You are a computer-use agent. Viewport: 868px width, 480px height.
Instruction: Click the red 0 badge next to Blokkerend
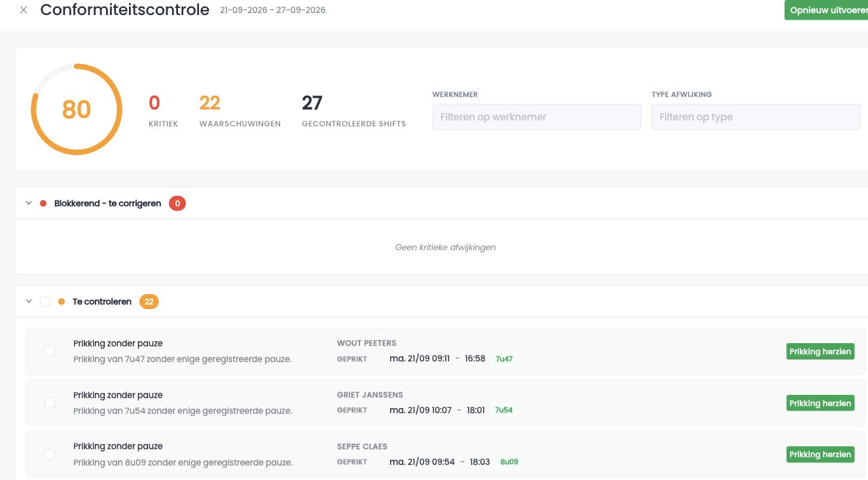point(177,204)
